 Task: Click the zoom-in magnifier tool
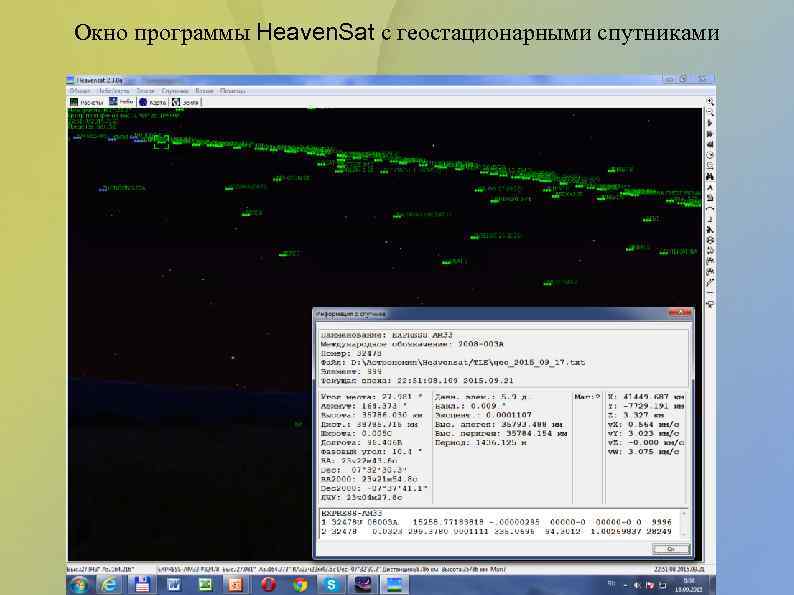point(710,102)
